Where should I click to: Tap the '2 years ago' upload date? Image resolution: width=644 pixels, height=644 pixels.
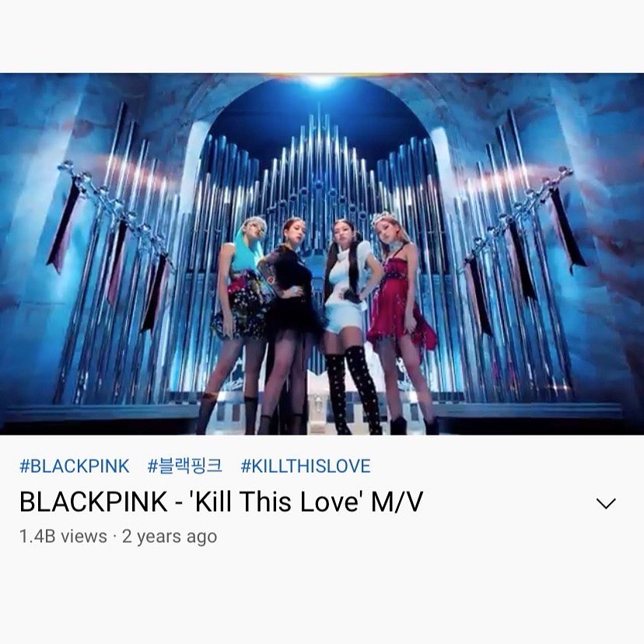170,537
